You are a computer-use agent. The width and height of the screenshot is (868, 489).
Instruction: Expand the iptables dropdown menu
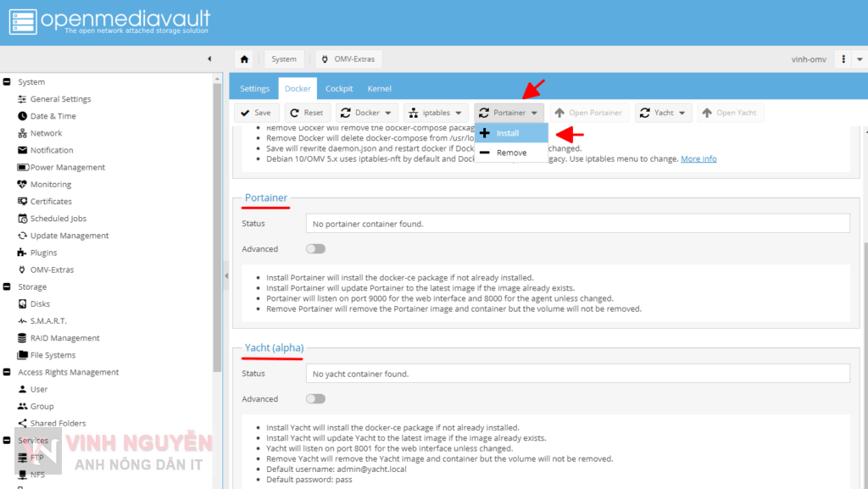point(436,112)
